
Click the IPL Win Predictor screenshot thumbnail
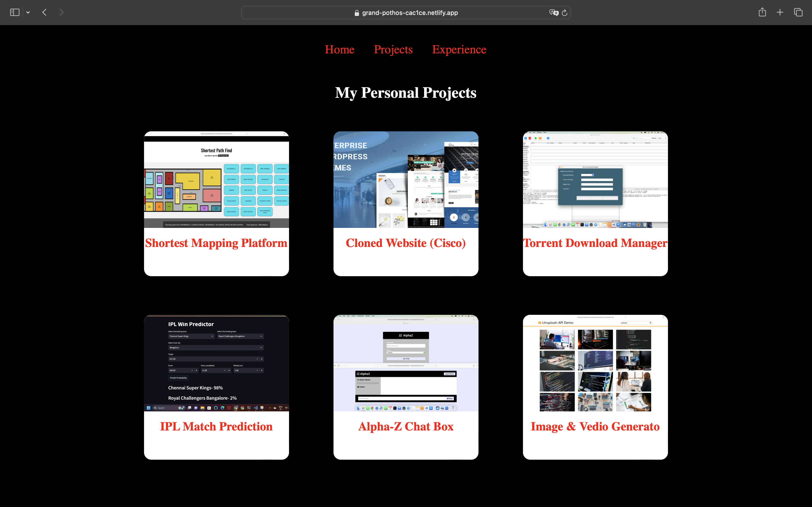click(216, 363)
